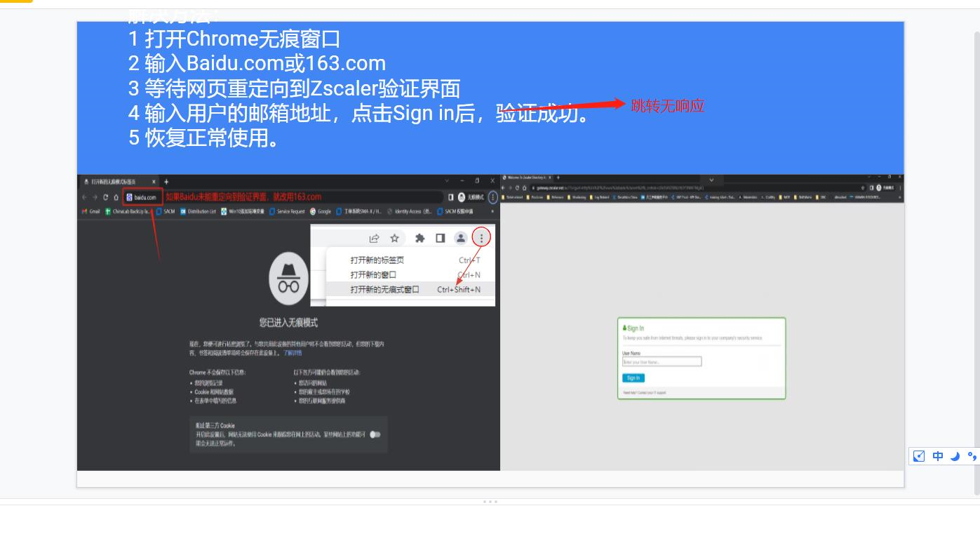Click the reload icon in the incognito Chrome window
The height and width of the screenshot is (553, 980).
coord(106,197)
